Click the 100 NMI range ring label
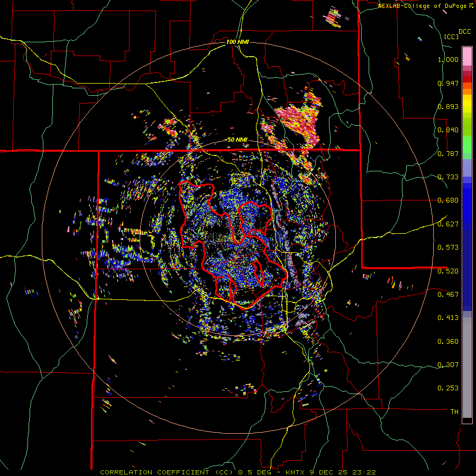Image resolution: width=476 pixels, height=476 pixels. tap(237, 42)
